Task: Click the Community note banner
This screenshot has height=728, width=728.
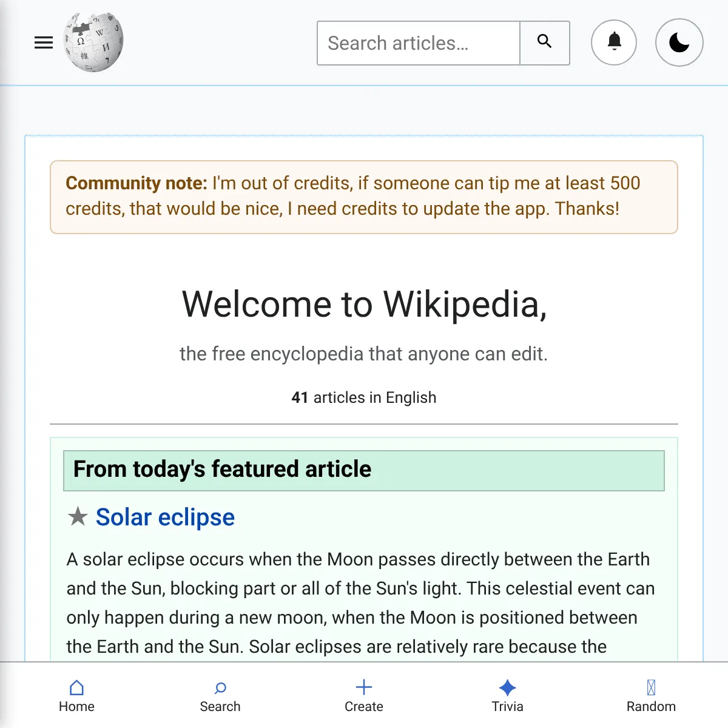Action: (x=364, y=197)
